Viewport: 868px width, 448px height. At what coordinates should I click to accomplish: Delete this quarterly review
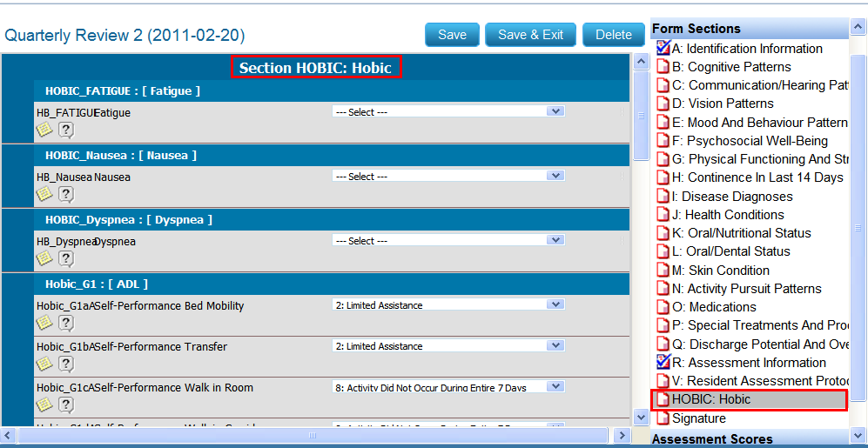(x=614, y=35)
